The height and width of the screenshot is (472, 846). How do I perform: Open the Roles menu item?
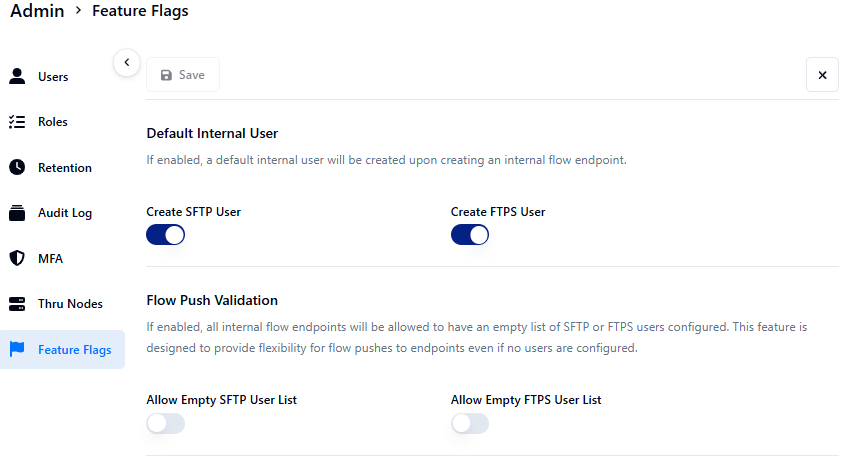pyautogui.click(x=53, y=122)
